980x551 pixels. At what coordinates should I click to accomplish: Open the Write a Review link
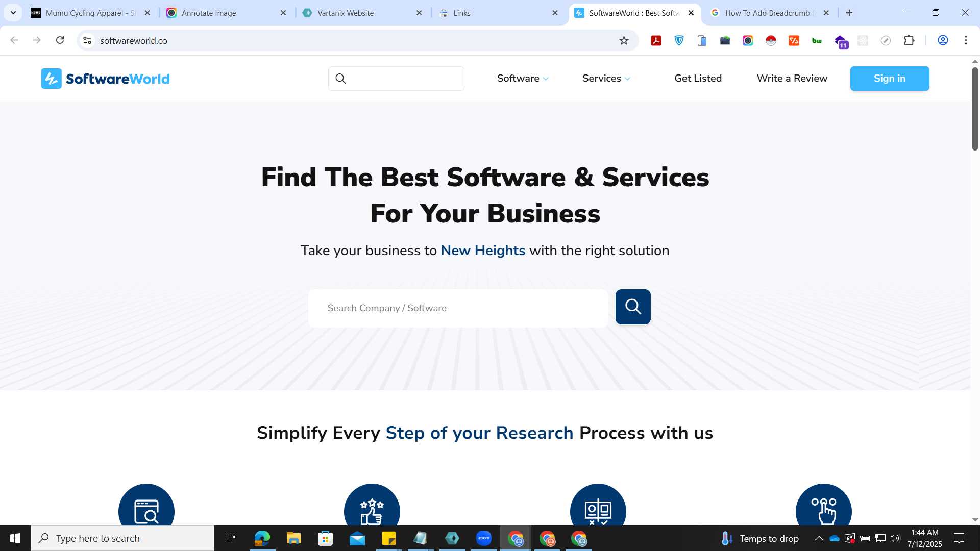tap(792, 79)
